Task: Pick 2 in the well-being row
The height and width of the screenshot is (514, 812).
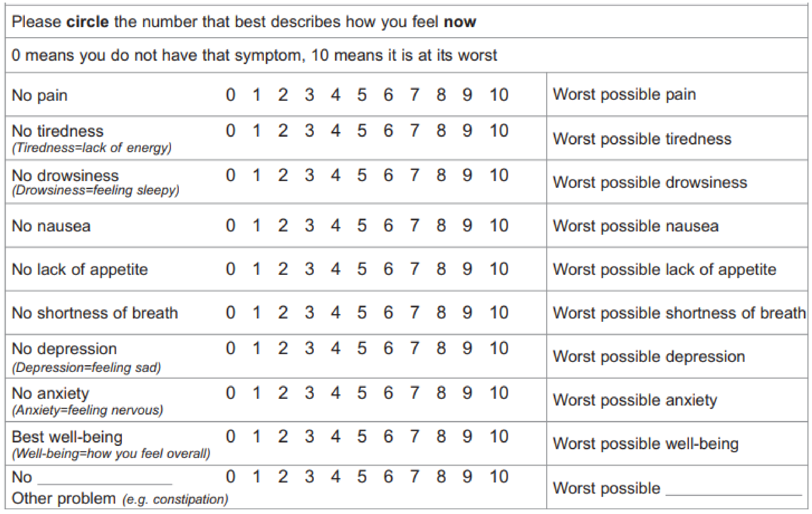Action: tap(283, 437)
